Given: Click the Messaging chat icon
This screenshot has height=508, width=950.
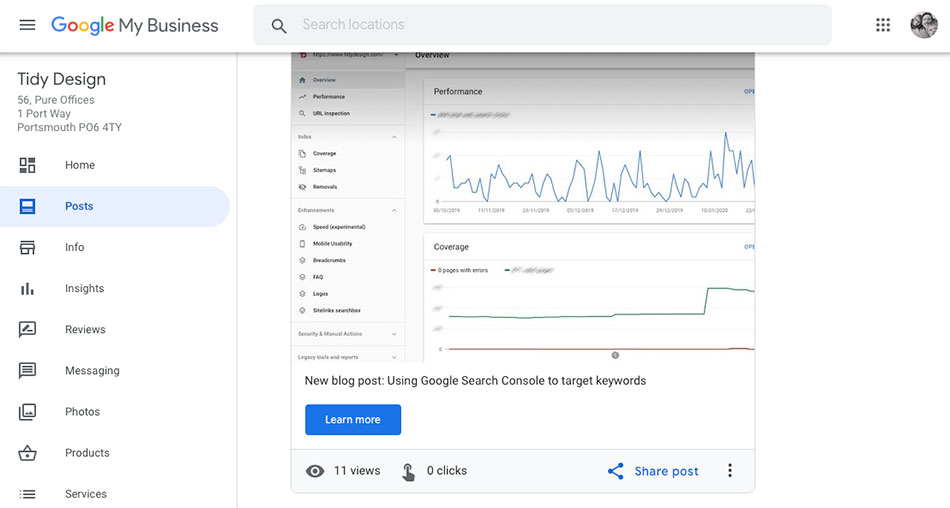Looking at the screenshot, I should [27, 370].
